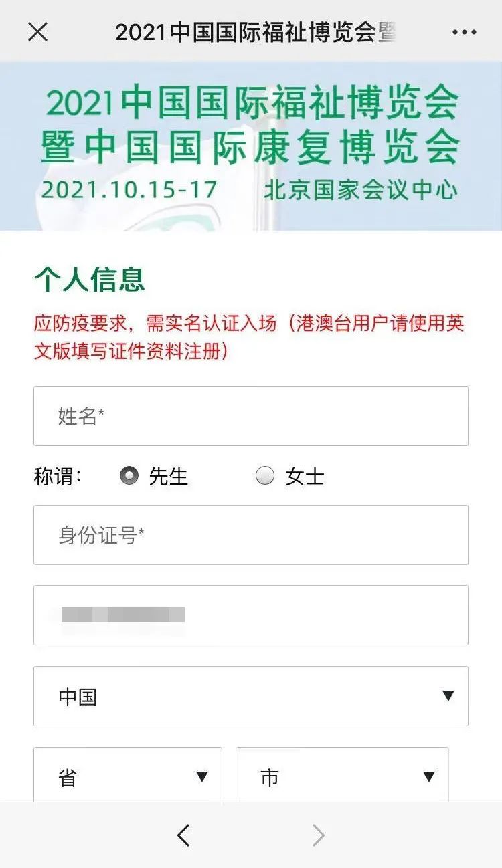The height and width of the screenshot is (868, 502).
Task: Close the page with the X icon
Action: 38,31
